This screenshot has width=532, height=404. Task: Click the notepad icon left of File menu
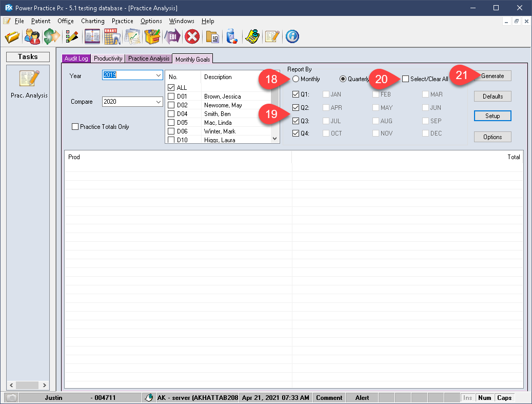tap(7, 21)
